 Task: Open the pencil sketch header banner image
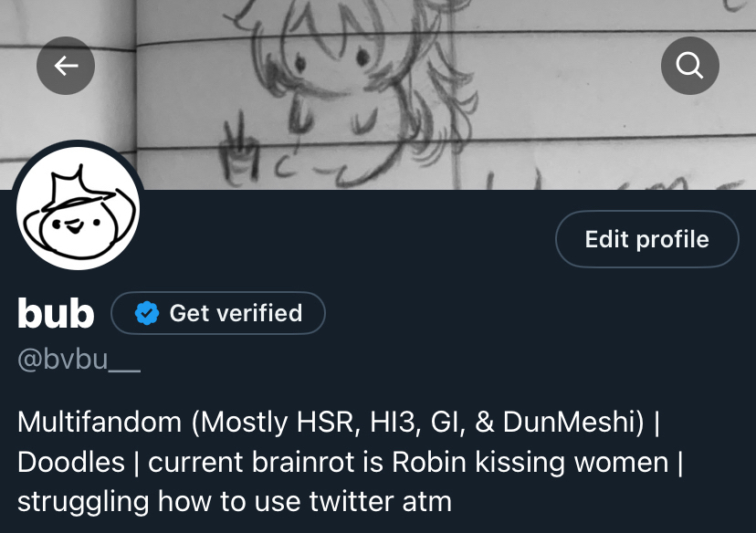pyautogui.click(x=378, y=94)
